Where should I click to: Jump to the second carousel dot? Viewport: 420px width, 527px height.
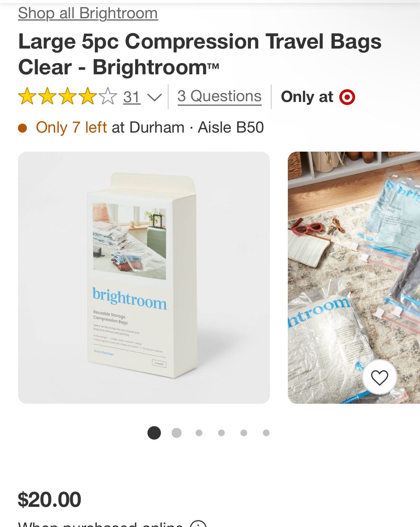(177, 433)
